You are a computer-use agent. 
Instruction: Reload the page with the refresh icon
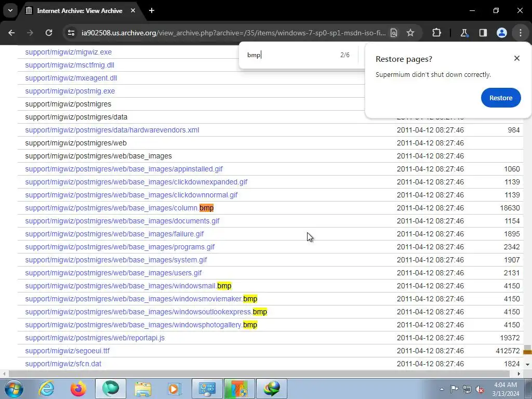[x=49, y=33]
